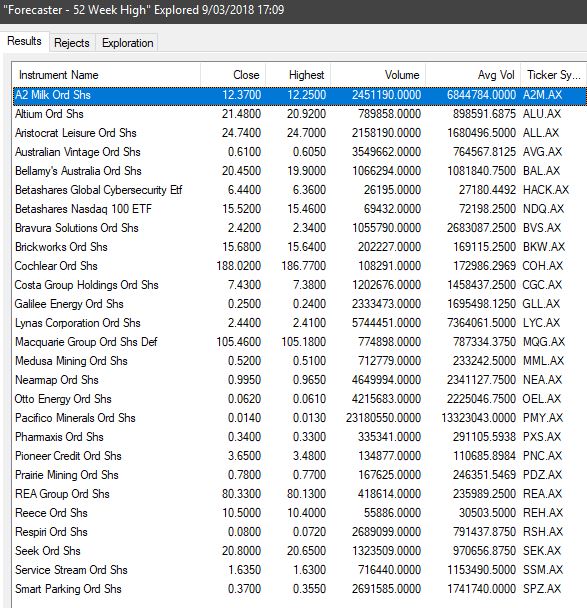The width and height of the screenshot is (587, 608).
Task: Select Brickworks Ord Shs row
Action: click(300, 247)
